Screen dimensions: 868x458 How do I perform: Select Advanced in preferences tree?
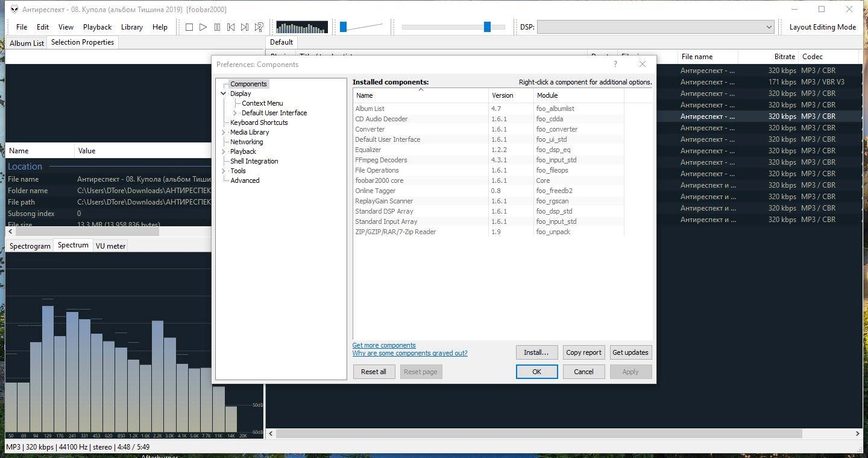pyautogui.click(x=245, y=180)
